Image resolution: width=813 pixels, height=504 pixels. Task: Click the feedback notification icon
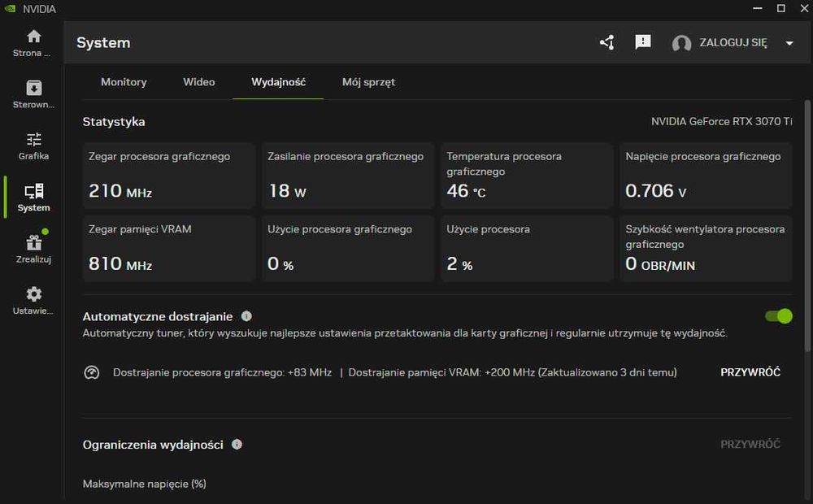[x=643, y=42]
